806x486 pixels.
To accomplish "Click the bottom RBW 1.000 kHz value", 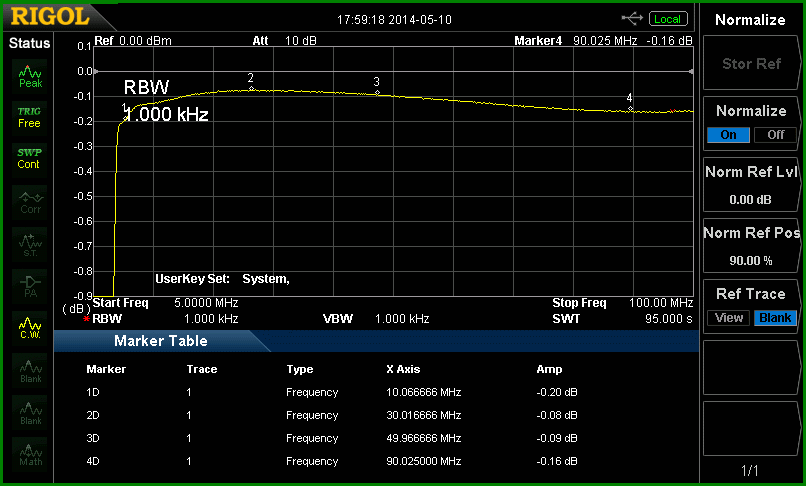I will tap(211, 319).
